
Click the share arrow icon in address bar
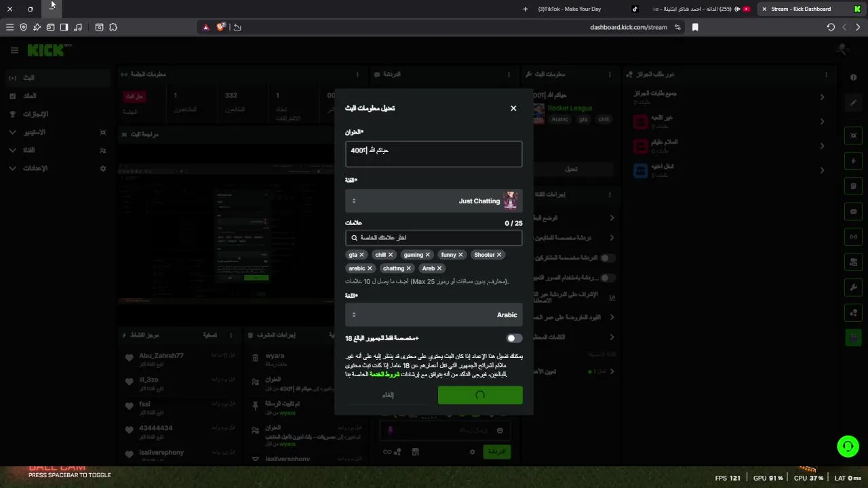(237, 27)
